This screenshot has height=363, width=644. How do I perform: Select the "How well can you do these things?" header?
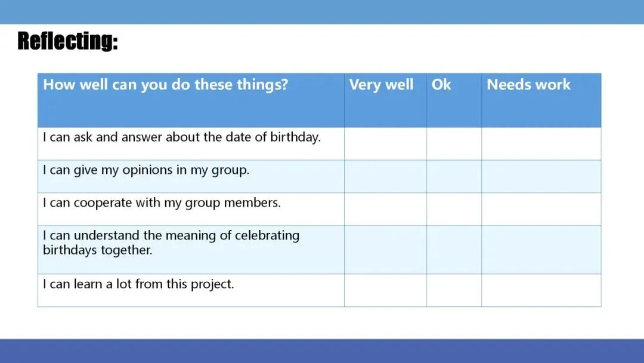[x=165, y=85]
